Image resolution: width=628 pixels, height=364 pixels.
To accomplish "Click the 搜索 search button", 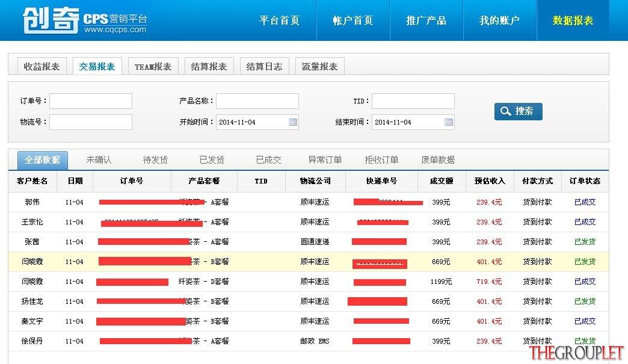I will coord(519,111).
